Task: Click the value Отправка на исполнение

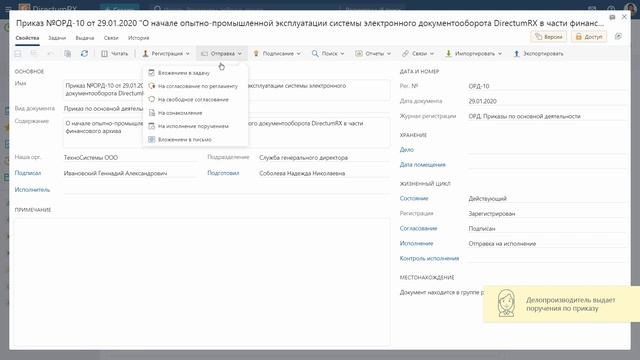Action: (547, 244)
